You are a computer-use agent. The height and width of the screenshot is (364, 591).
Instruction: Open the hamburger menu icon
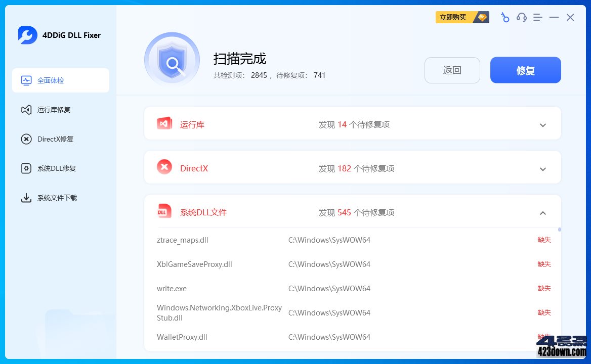[x=538, y=17]
